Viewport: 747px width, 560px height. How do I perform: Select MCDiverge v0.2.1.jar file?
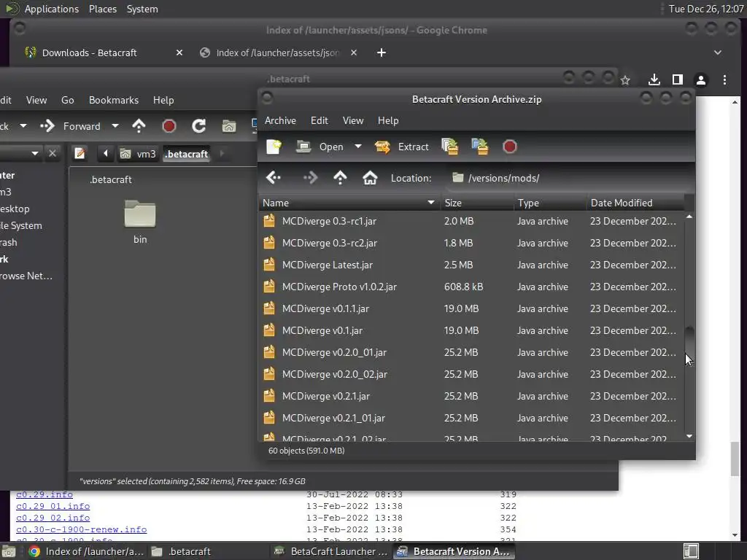coord(472,396)
